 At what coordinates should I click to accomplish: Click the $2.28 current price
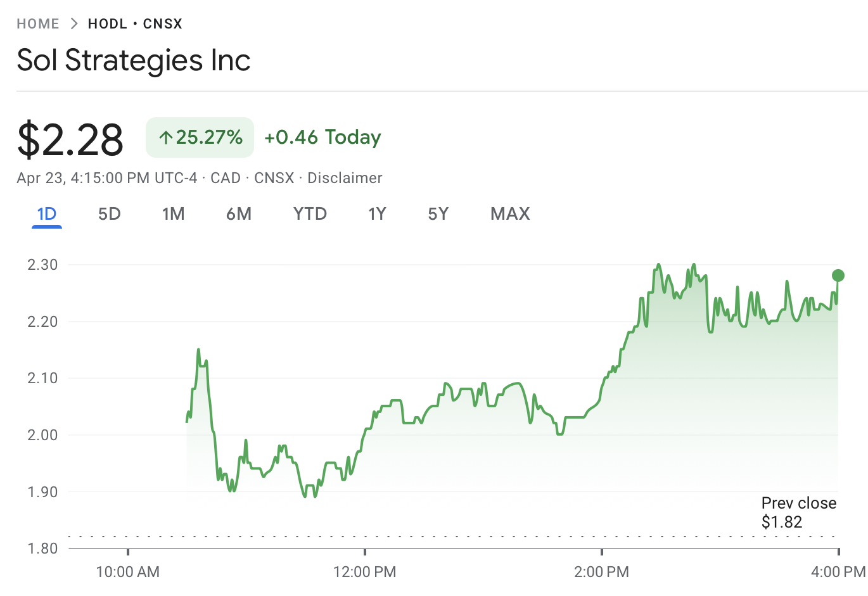coord(70,139)
